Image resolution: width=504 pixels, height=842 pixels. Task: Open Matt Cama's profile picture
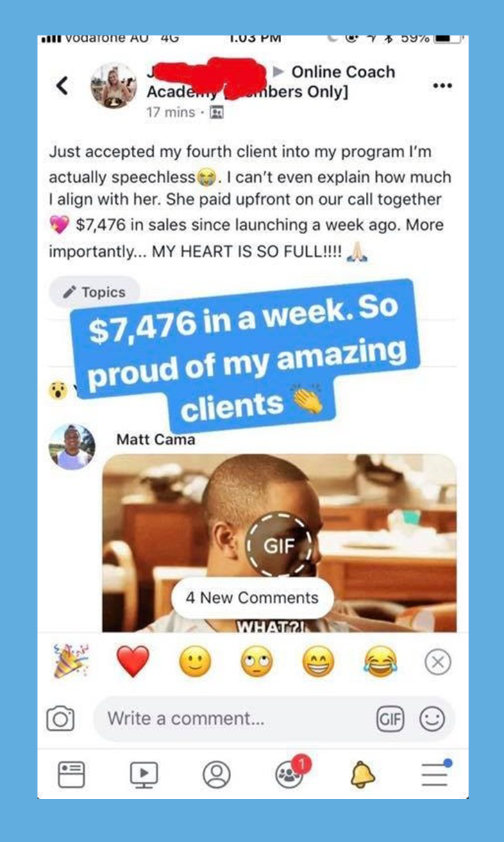pos(72,447)
